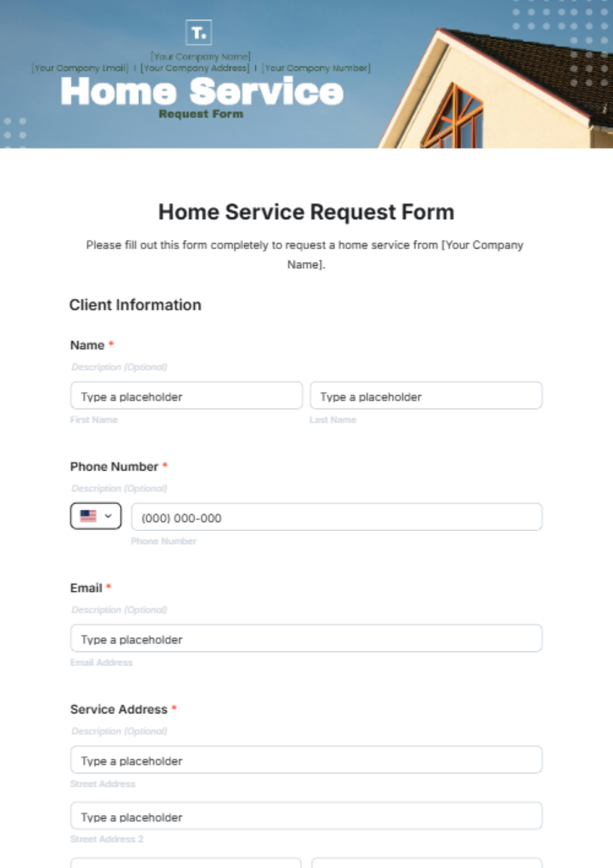Click the Last Name input field
The image size is (613, 868).
(426, 395)
